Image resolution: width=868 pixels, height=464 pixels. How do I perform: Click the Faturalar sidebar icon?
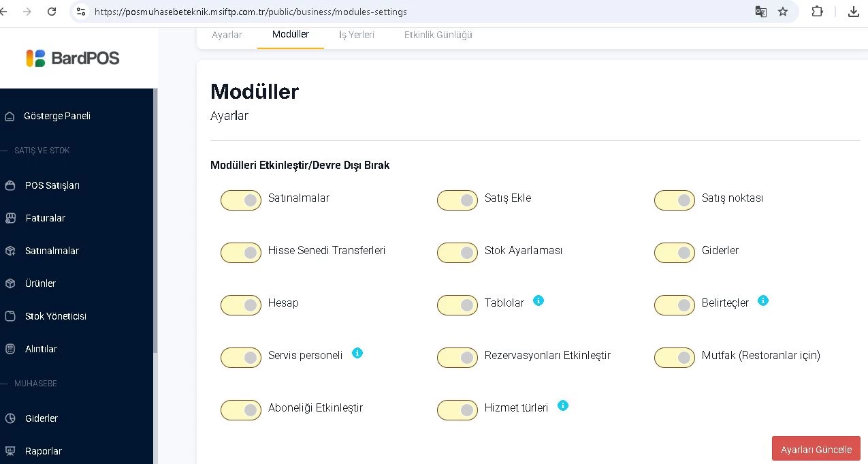pyautogui.click(x=10, y=218)
